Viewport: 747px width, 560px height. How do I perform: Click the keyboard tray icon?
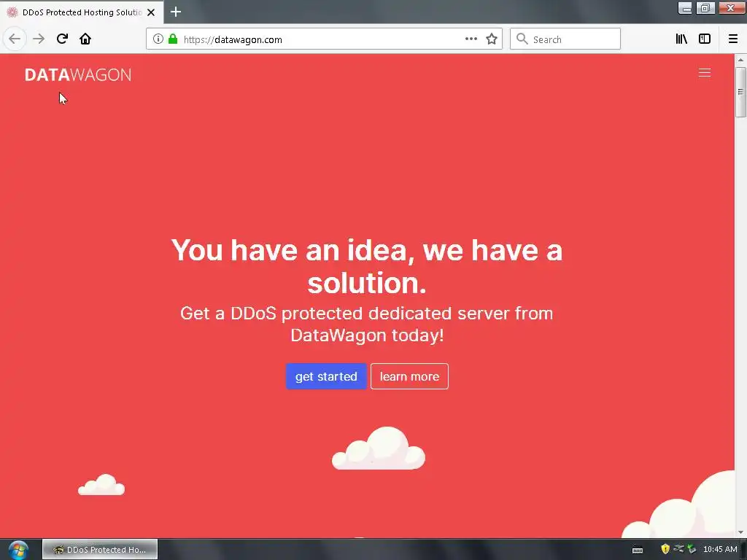point(638,550)
